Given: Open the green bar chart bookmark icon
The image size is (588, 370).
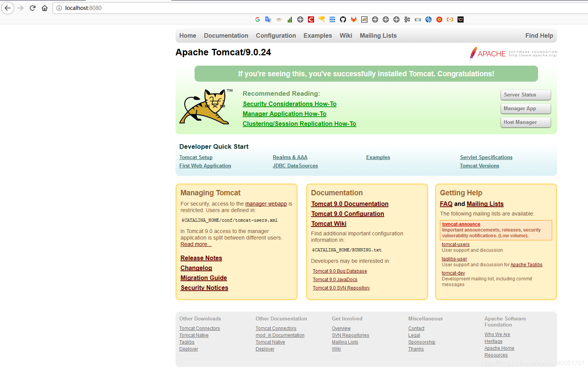Looking at the screenshot, I should 290,19.
